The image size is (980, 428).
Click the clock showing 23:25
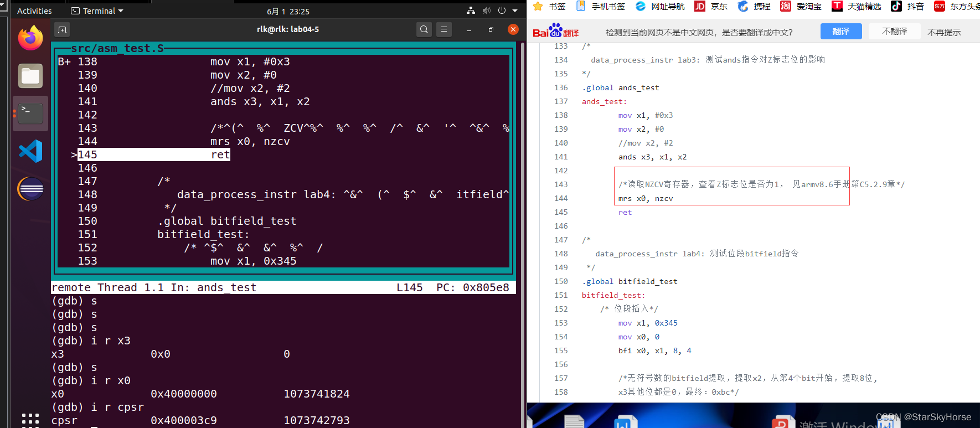pos(288,11)
